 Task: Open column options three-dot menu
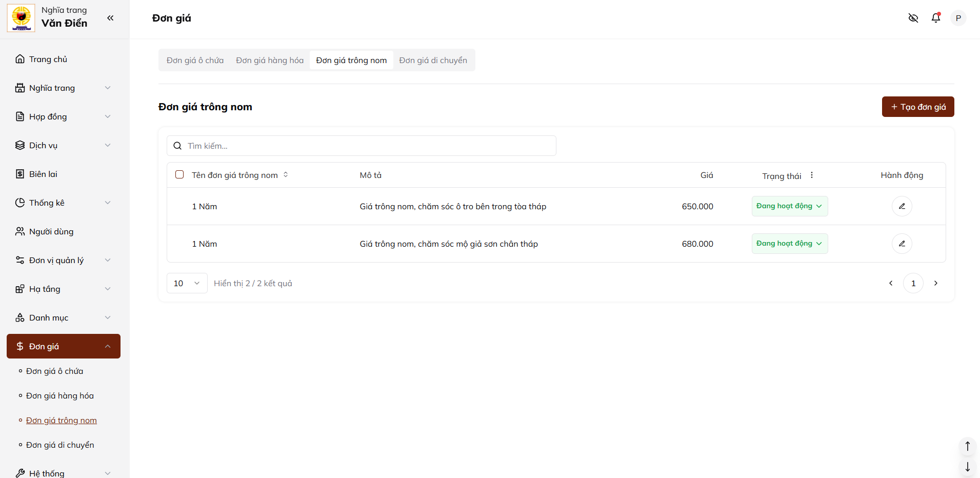(812, 175)
